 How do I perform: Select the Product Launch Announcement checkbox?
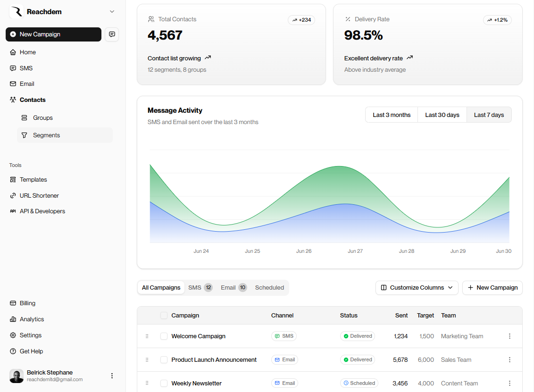[x=164, y=359]
